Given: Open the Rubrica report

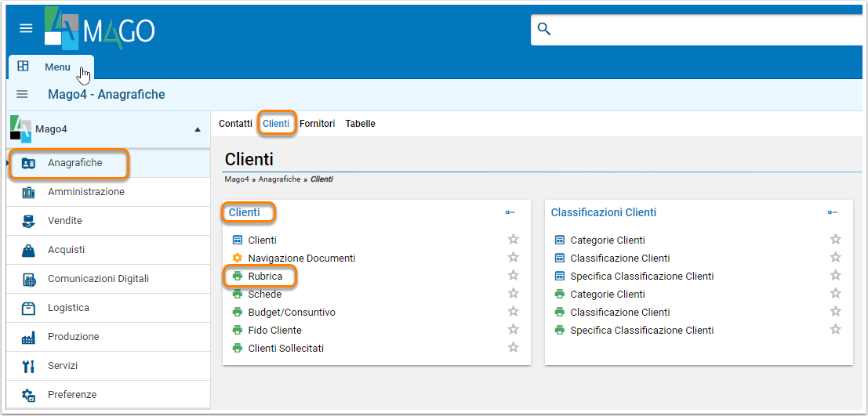Looking at the screenshot, I should tap(265, 276).
